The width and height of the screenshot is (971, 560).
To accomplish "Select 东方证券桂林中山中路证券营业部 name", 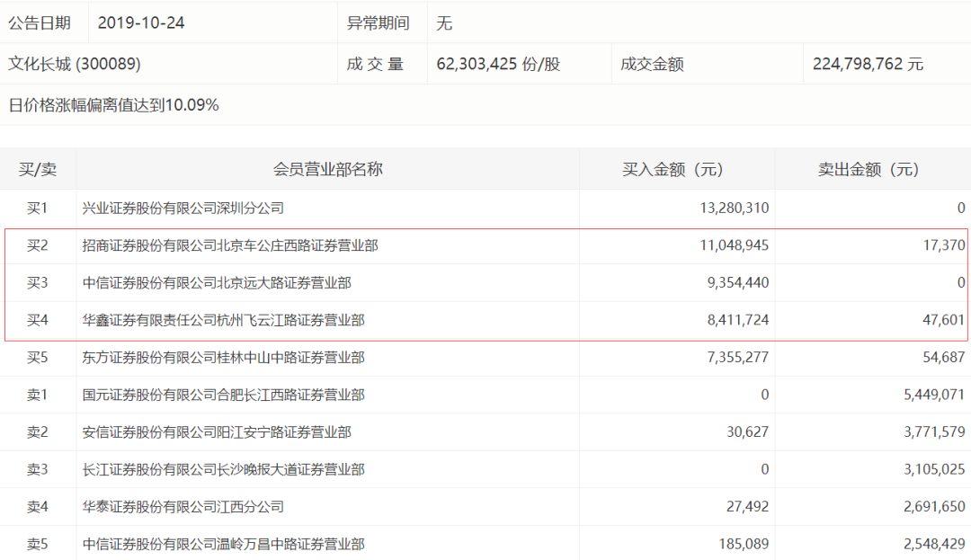I will pos(224,358).
